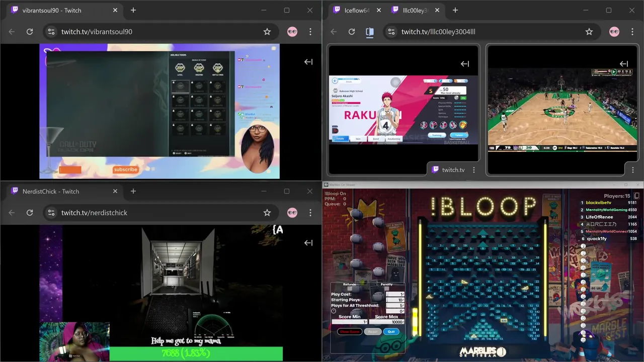Select blackvibetv in the leaderboard
The height and width of the screenshot is (362, 644).
[598, 203]
